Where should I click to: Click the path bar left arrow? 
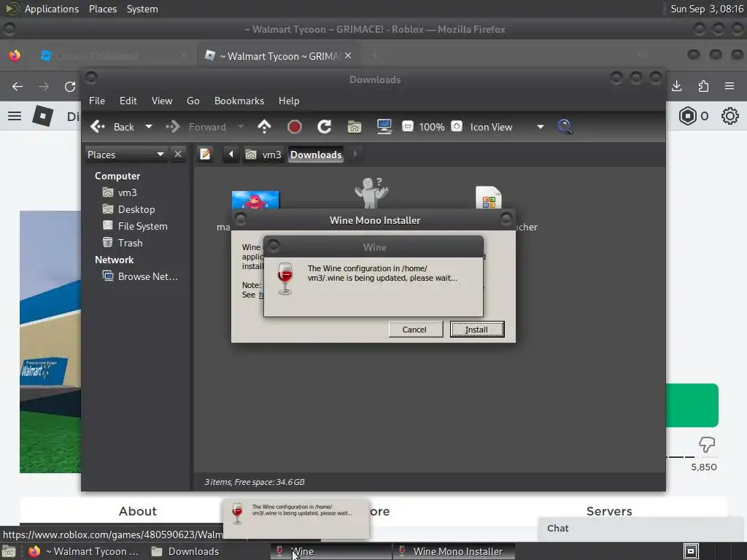231,155
